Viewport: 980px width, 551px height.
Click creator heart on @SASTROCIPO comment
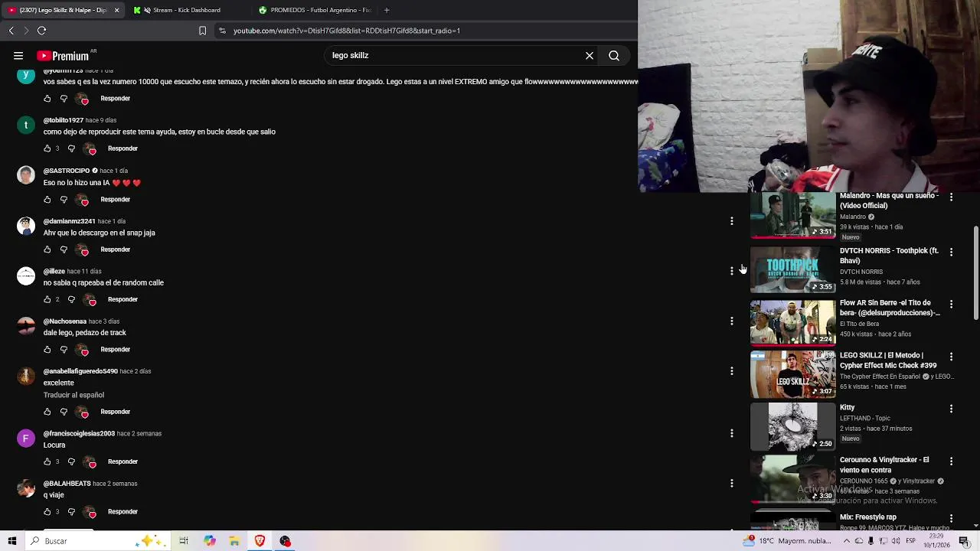[x=83, y=200]
